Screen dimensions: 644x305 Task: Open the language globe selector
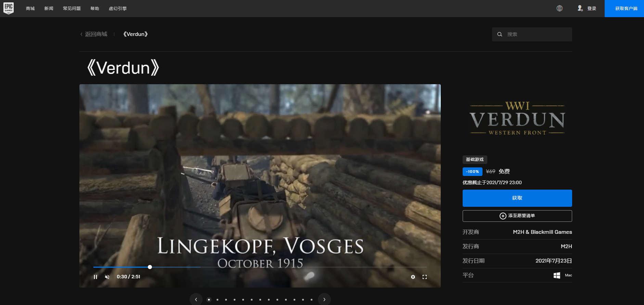click(x=559, y=8)
